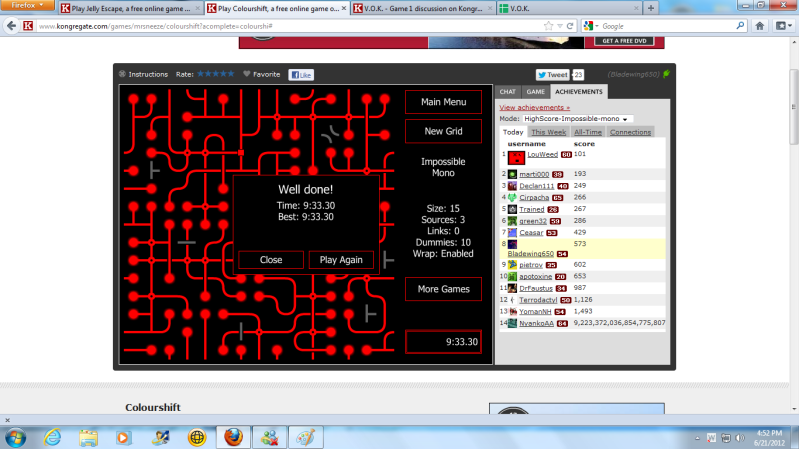The width and height of the screenshot is (799, 449).
Task: Open the GAME tab
Action: [536, 92]
